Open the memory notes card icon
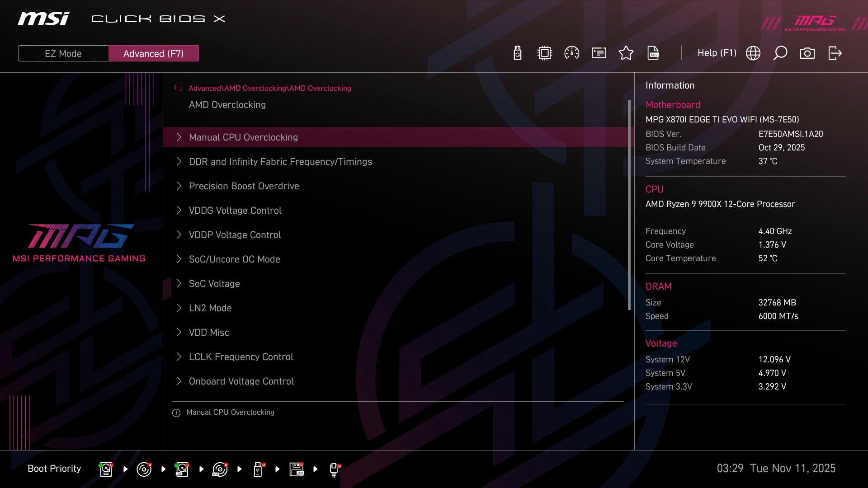The width and height of the screenshot is (868, 488). (x=598, y=53)
